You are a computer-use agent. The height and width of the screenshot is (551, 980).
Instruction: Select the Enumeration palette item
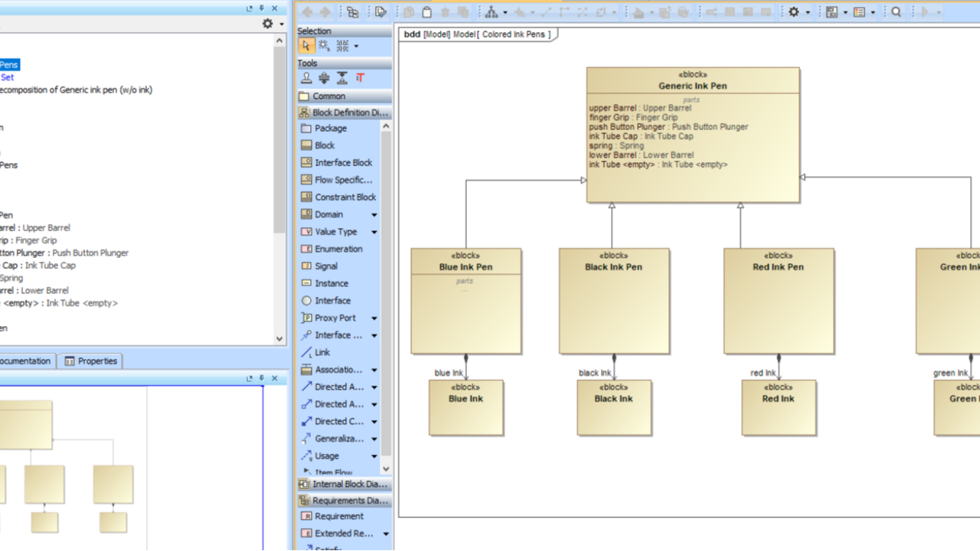tap(338, 249)
